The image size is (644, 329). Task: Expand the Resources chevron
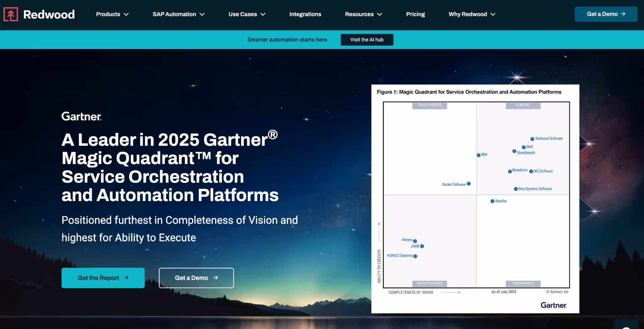(380, 14)
